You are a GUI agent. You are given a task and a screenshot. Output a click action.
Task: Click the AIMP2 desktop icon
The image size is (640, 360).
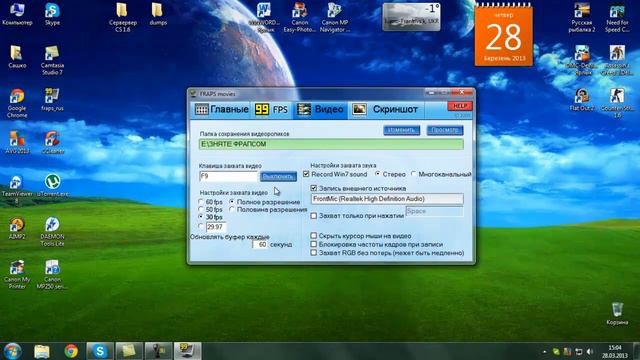coord(17,228)
